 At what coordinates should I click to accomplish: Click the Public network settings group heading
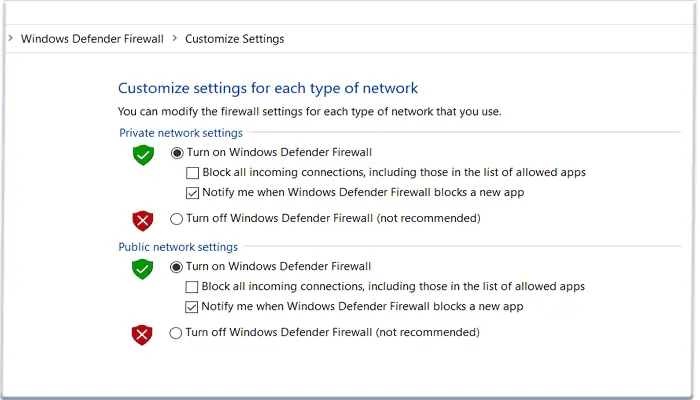[x=178, y=247]
